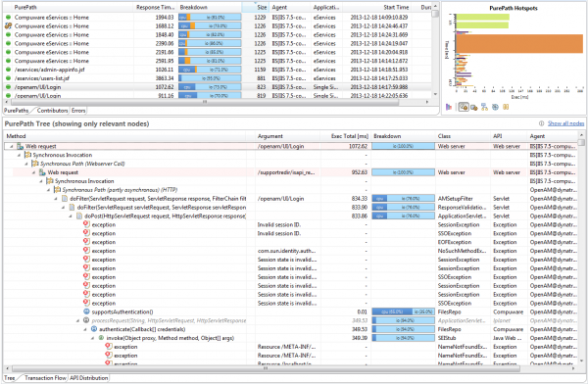
Task: Click the Web request icon in /openam/UI/Login root row
Action: click(21, 146)
